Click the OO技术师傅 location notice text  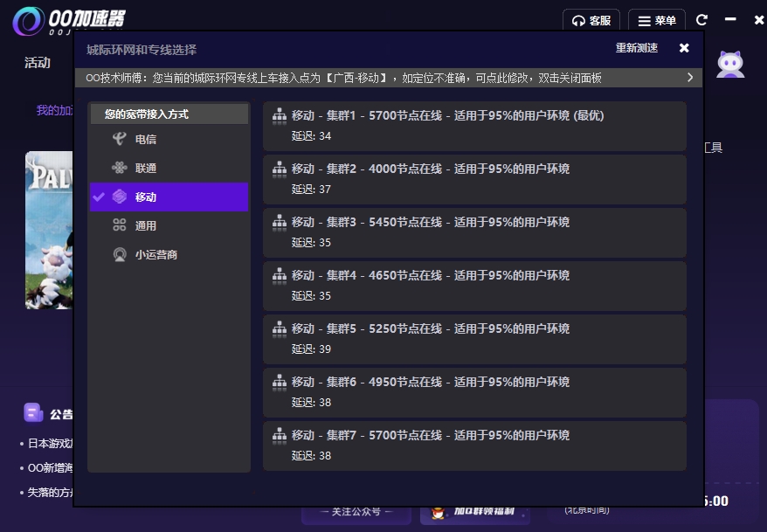click(343, 78)
